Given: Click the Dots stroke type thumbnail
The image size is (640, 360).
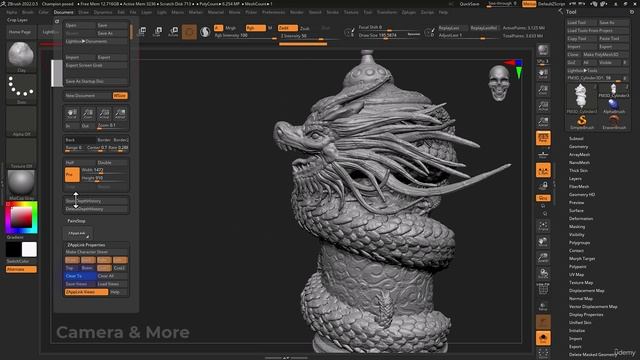Looking at the screenshot, I should (x=21, y=89).
